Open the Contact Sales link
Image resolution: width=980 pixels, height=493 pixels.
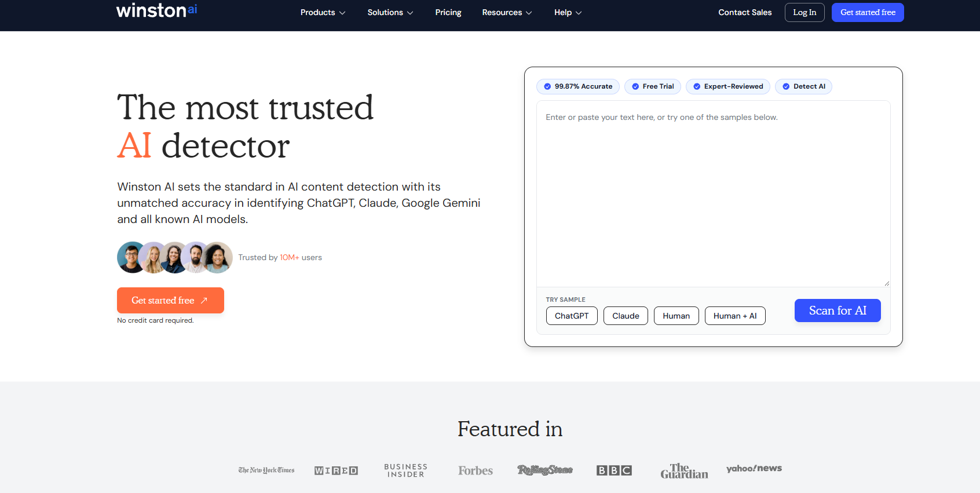(745, 12)
